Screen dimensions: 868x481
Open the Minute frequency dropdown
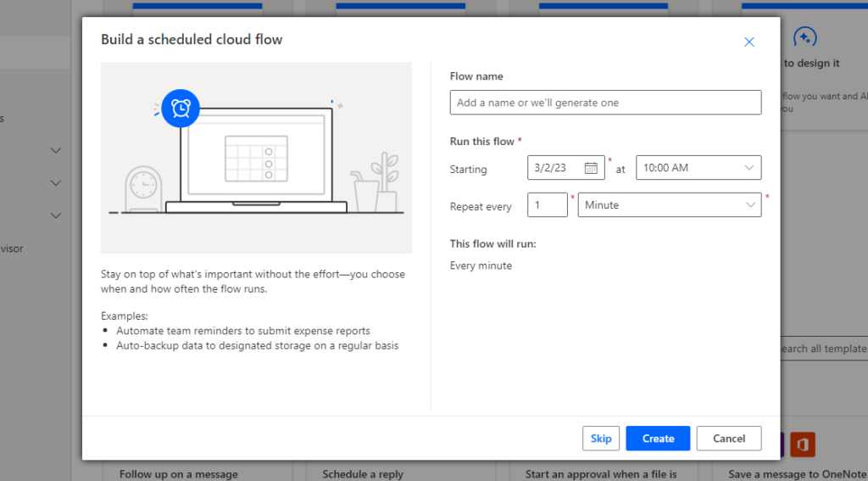670,205
